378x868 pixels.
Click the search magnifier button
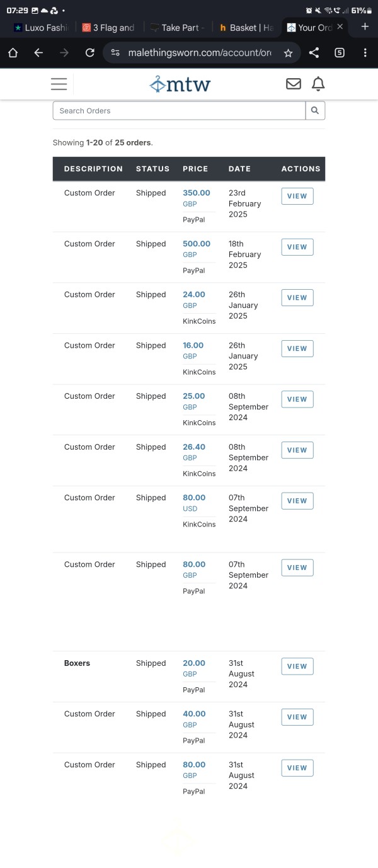315,110
